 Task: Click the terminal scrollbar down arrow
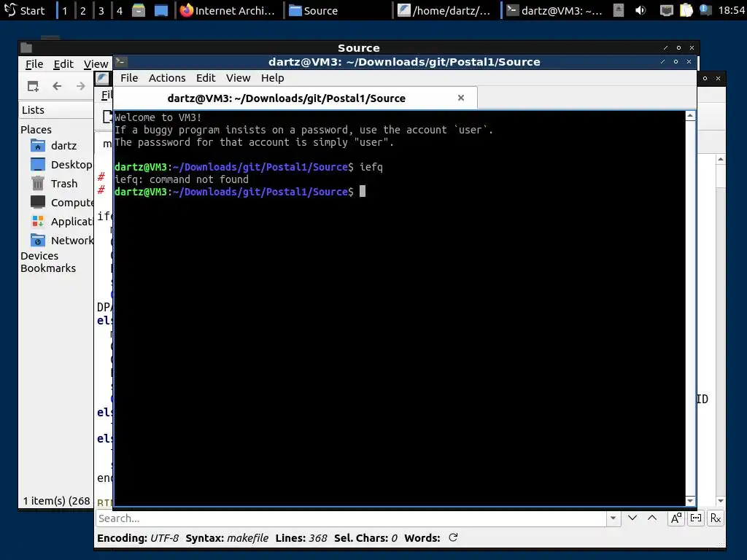point(690,500)
